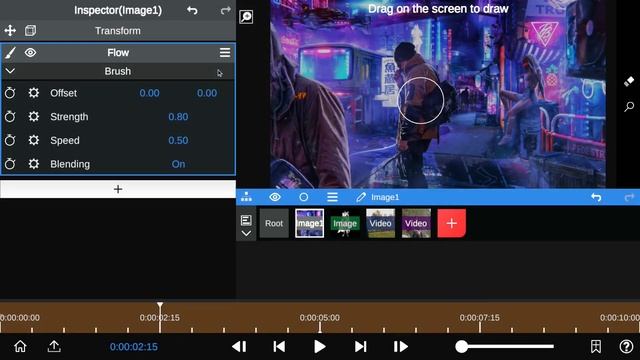
Task: Select the brush icon of the Flow effect
Action: click(x=10, y=53)
